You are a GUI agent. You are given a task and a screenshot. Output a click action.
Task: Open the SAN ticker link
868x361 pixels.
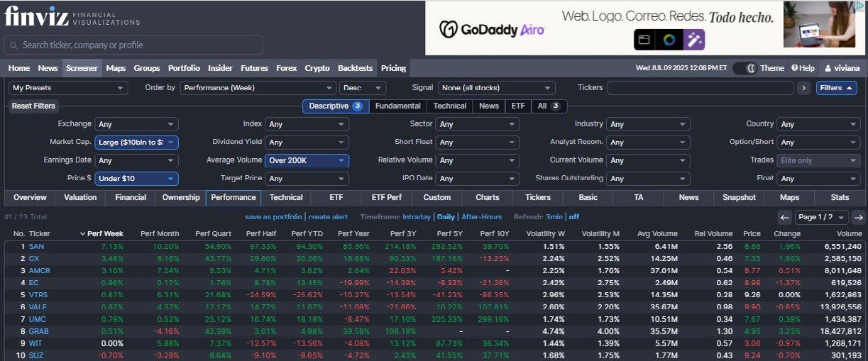[36, 246]
